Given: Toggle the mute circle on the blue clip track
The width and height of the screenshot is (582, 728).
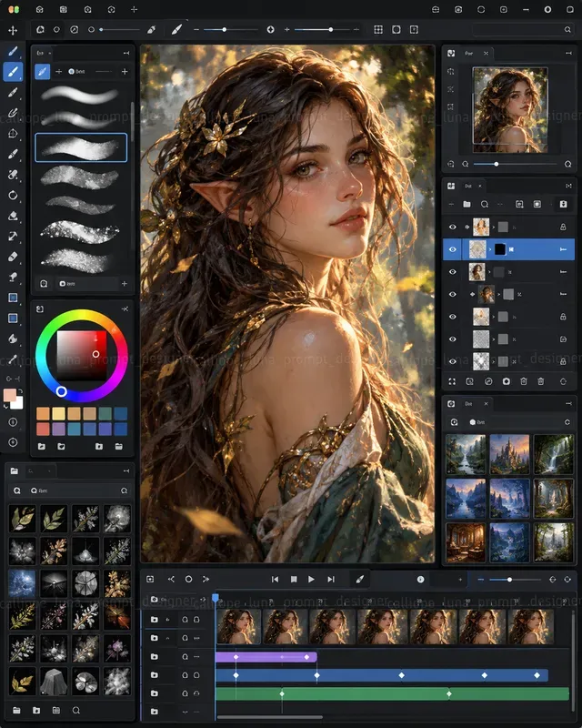Looking at the screenshot, I should tap(185, 675).
